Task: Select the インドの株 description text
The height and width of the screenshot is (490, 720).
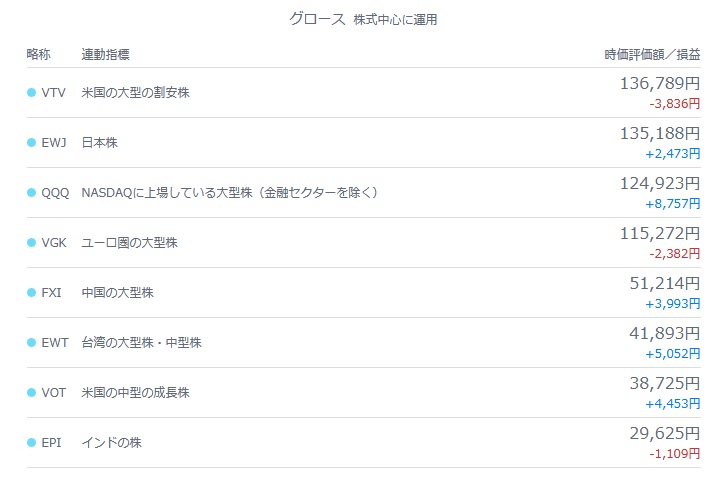Action: point(112,443)
